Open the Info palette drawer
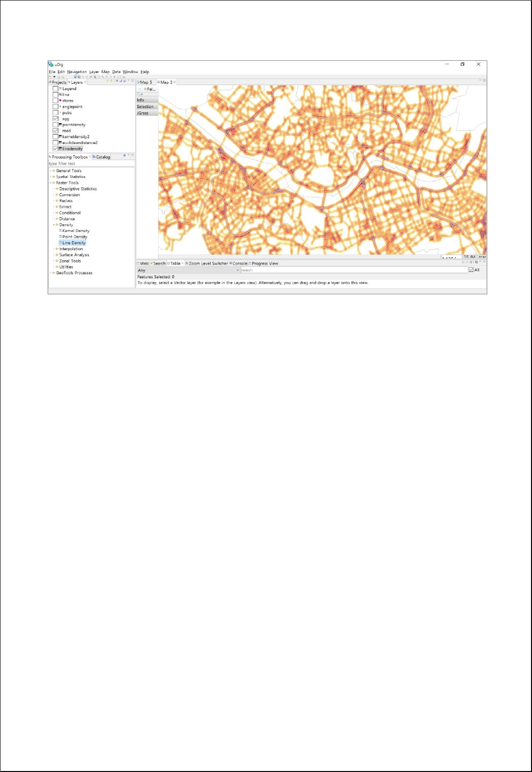The height and width of the screenshot is (772, 532). (x=147, y=100)
